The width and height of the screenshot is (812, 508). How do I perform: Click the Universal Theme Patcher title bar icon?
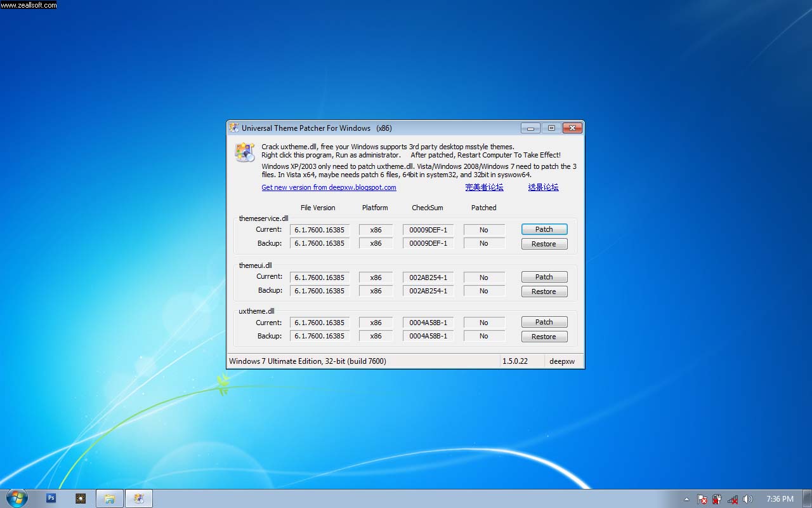coord(234,128)
